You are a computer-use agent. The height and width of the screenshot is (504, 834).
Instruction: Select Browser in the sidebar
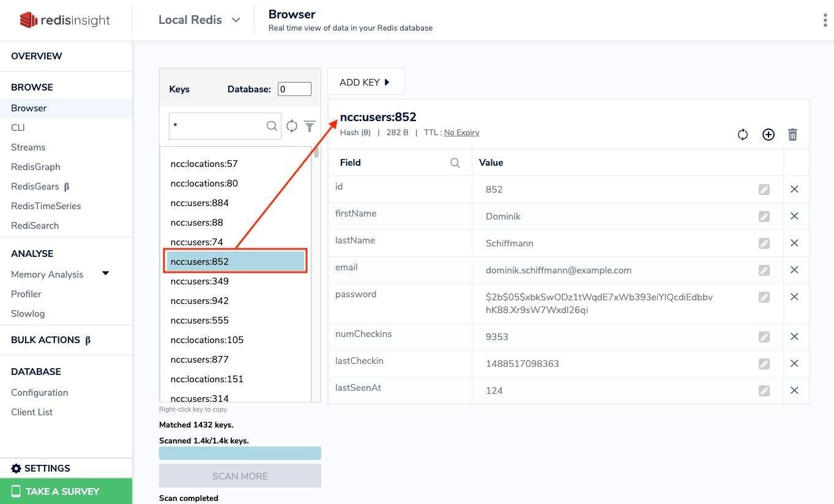tap(66, 108)
